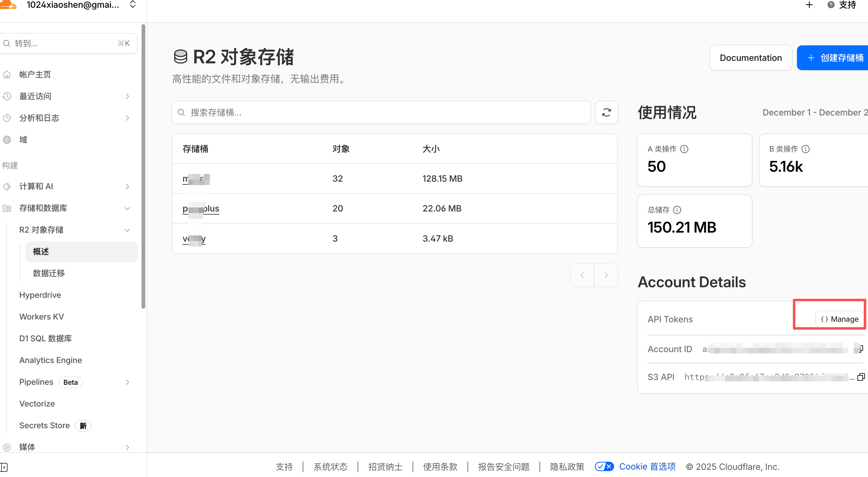Viewport: 868px width, 477px height.
Task: Open Workers KV in sidebar
Action: (42, 316)
